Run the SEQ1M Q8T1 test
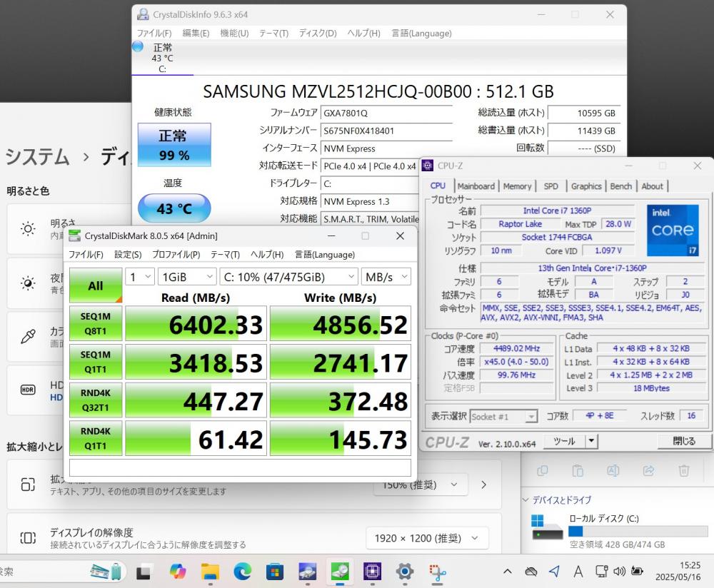Screen dimensions: 714x588 click(96, 323)
